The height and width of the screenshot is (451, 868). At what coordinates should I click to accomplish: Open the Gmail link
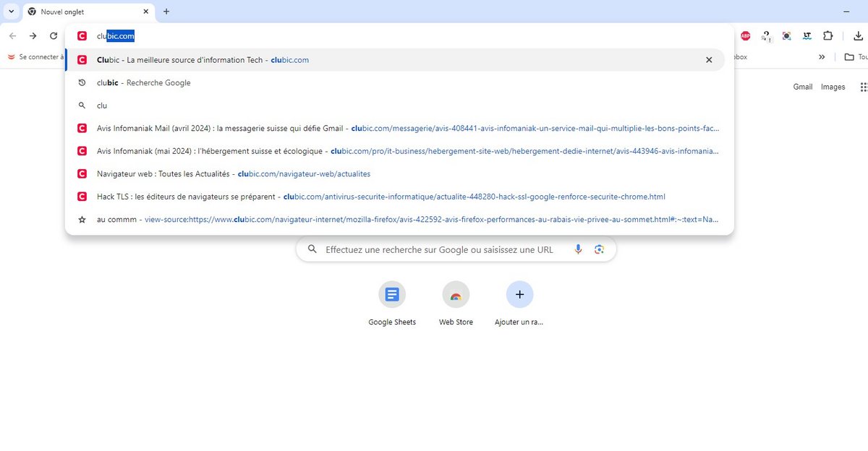[803, 87]
